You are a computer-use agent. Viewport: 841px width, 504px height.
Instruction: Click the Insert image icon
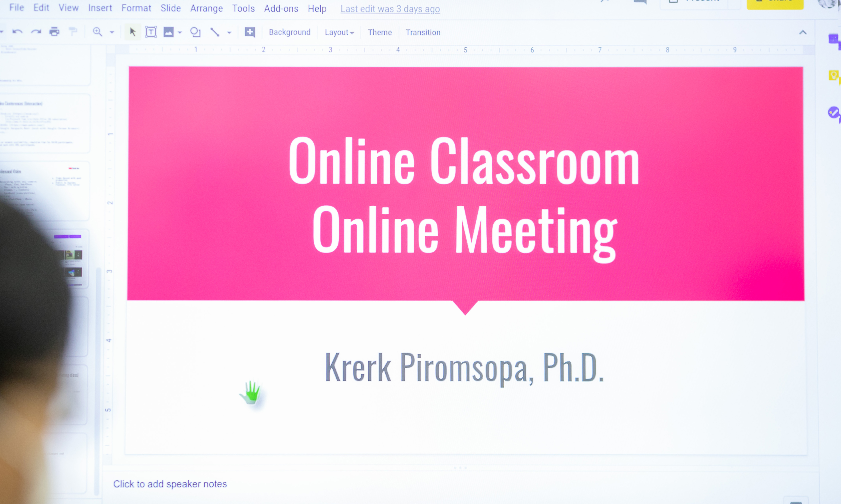click(169, 32)
